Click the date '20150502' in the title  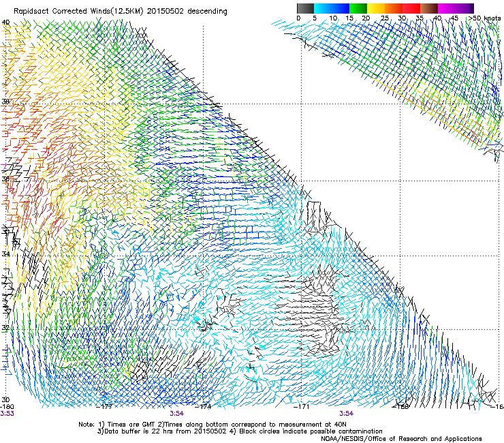click(166, 12)
